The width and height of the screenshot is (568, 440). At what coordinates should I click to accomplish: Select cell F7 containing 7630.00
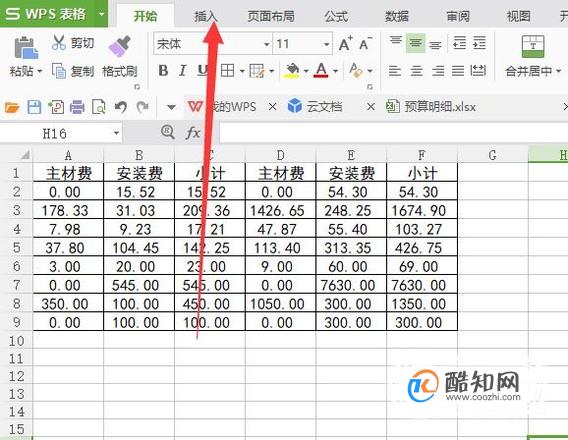click(x=422, y=285)
